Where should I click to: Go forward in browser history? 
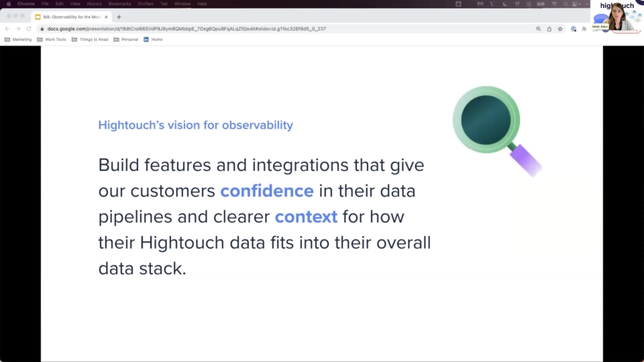18,29
